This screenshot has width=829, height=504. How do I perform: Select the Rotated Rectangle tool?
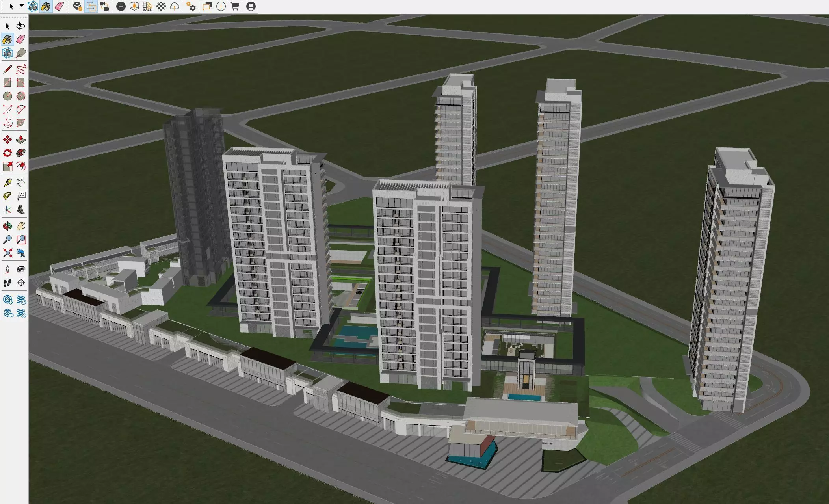(x=21, y=83)
